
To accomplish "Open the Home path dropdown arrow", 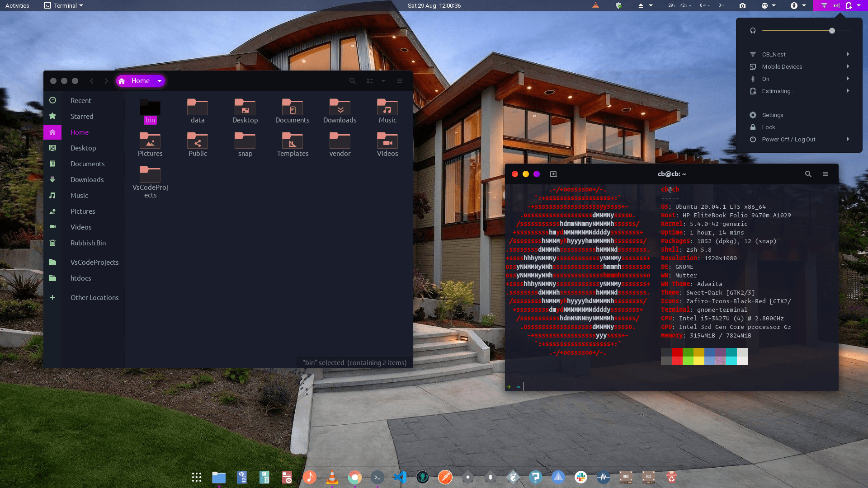I will point(160,81).
